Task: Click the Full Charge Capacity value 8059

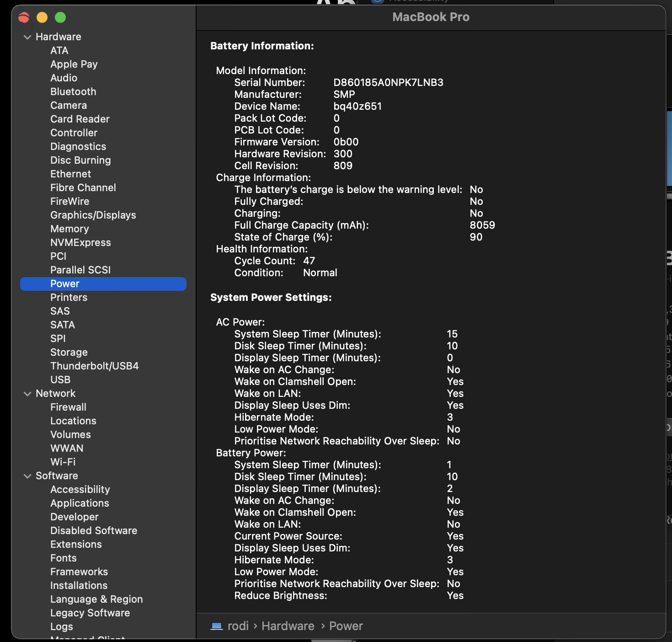Action: click(x=482, y=225)
